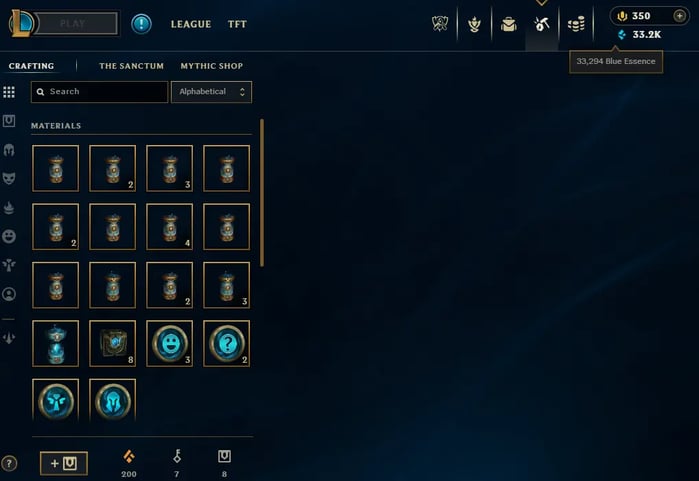Image resolution: width=699 pixels, height=481 pixels.
Task: Click the add chest purchase button
Action: point(64,464)
